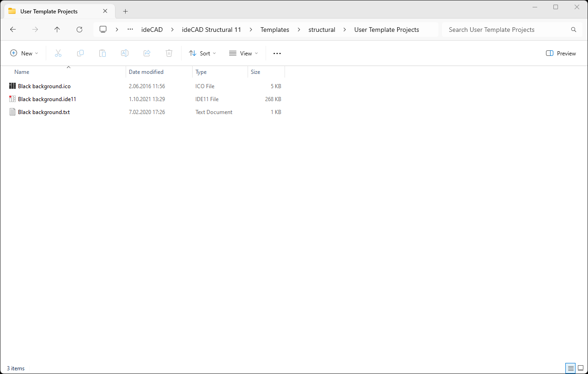The width and height of the screenshot is (588, 374).
Task: Switch to large icons view layout
Action: pos(581,368)
